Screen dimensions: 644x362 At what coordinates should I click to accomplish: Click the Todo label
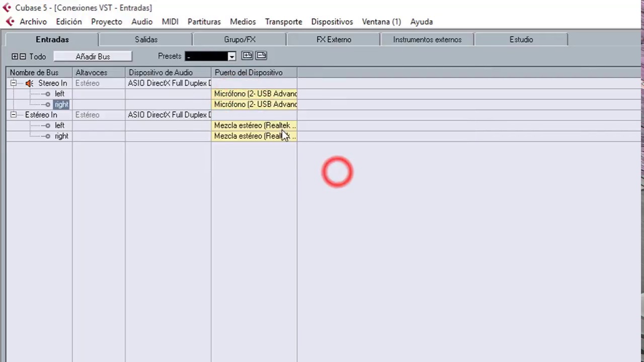tap(37, 57)
